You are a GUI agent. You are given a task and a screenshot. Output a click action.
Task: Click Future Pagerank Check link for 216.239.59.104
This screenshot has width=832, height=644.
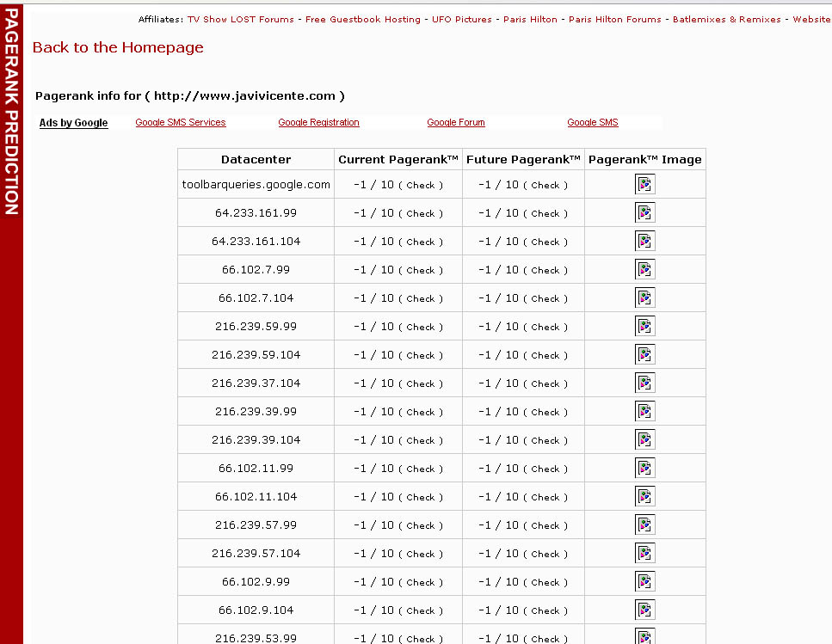(x=545, y=356)
